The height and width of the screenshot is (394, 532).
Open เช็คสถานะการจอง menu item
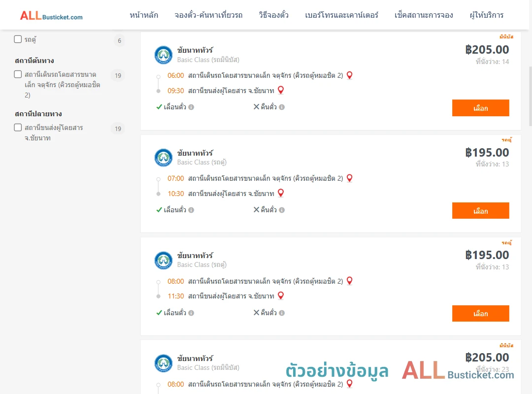coord(424,15)
